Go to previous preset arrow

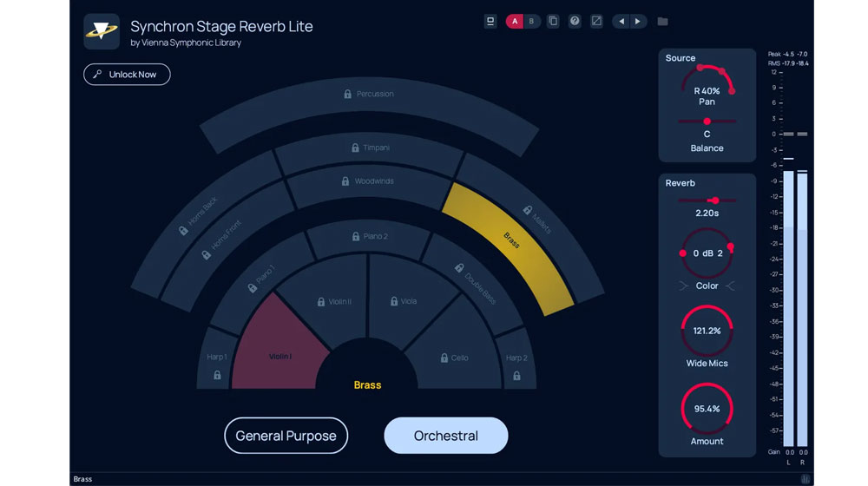(x=621, y=21)
